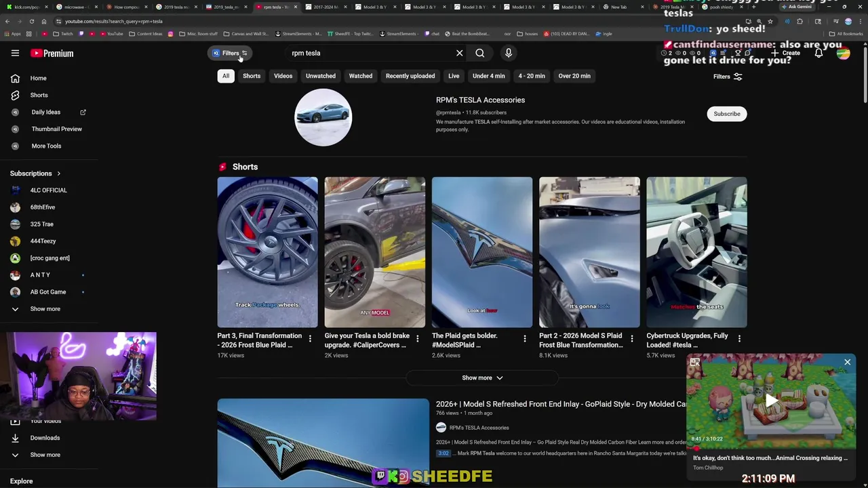Open The Plaid gets bolder short thumbnail
This screenshot has width=868, height=488.
[482, 252]
